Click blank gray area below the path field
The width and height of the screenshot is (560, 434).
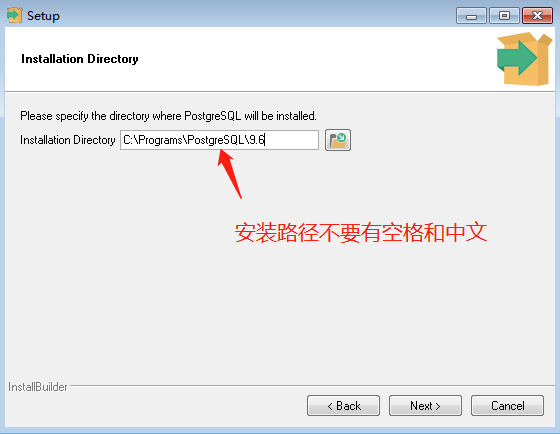[x=143, y=286]
